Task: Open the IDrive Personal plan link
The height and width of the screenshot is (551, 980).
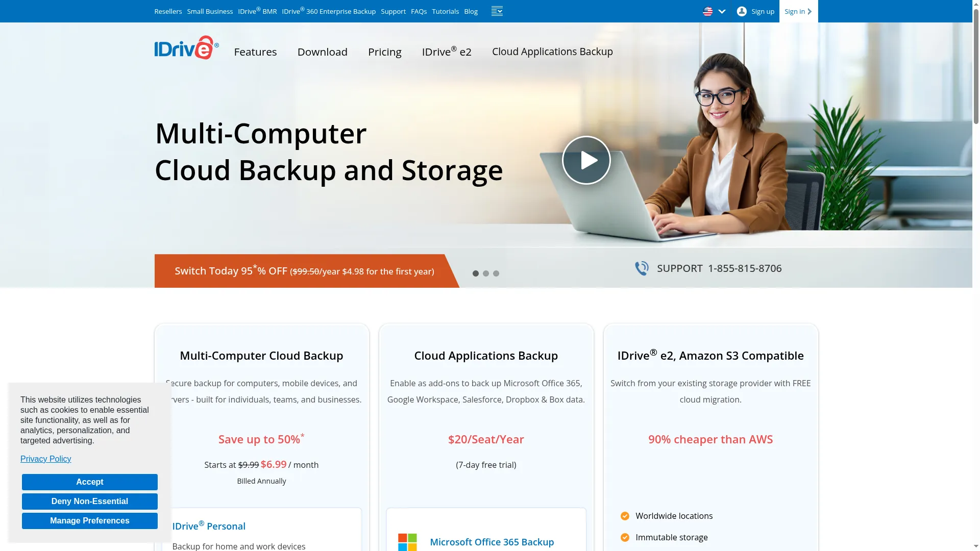Action: [209, 525]
